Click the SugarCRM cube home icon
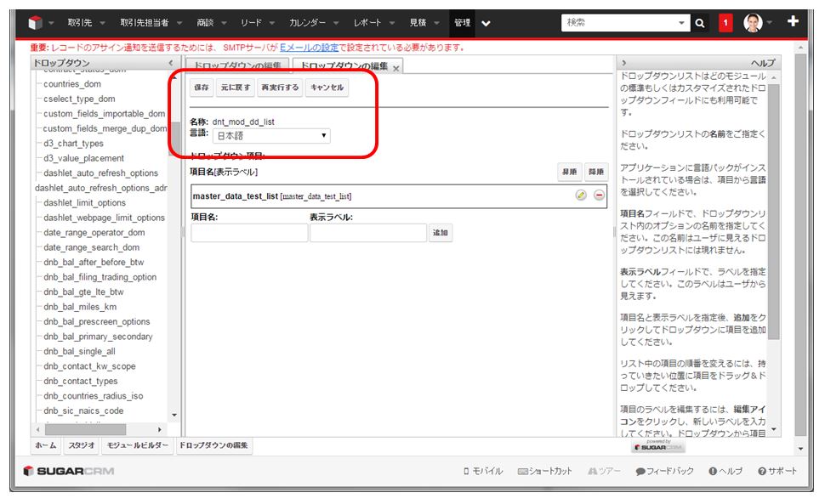 (x=35, y=23)
